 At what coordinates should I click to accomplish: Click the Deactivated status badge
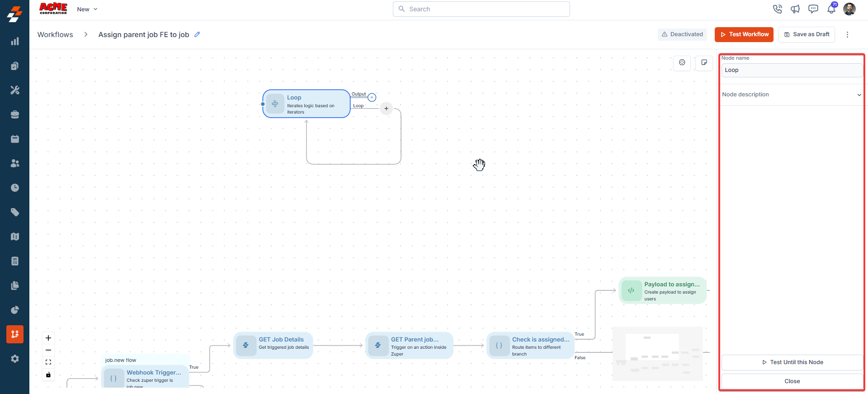(x=682, y=34)
